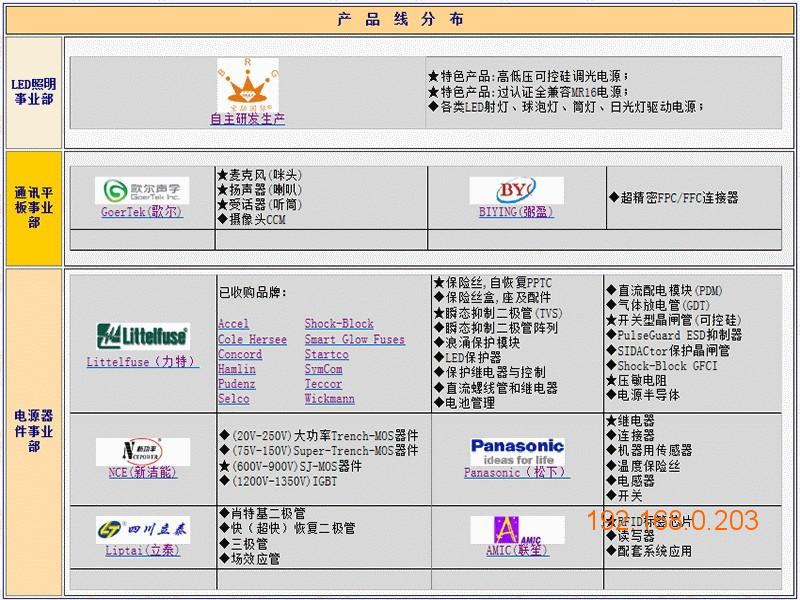Click the 已收购品牌 heading text
The image size is (800, 600).
coord(253,292)
